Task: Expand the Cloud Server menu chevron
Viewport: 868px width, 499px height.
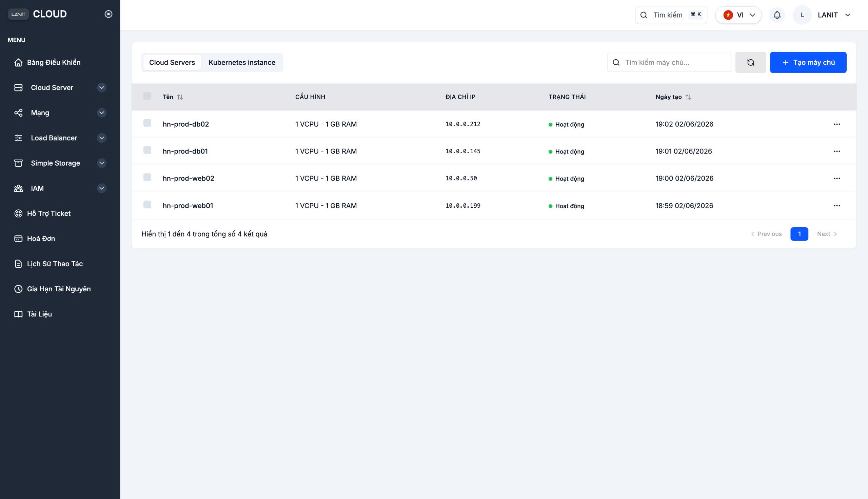Action: [101, 88]
